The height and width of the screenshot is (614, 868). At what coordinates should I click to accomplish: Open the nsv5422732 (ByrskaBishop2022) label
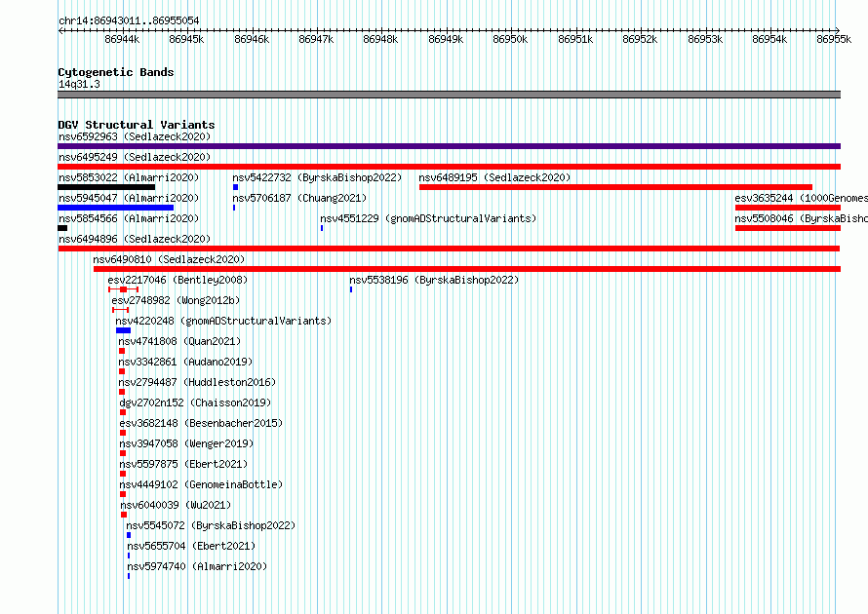click(317, 177)
